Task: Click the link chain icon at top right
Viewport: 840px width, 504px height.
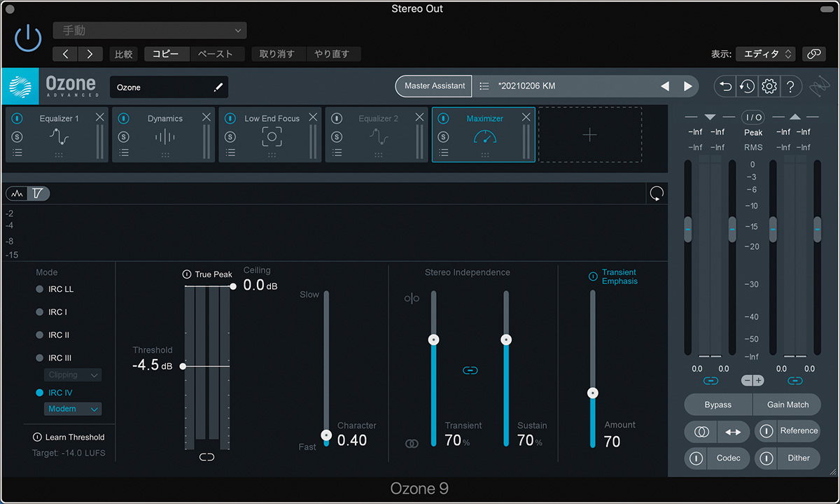Action: coord(813,54)
